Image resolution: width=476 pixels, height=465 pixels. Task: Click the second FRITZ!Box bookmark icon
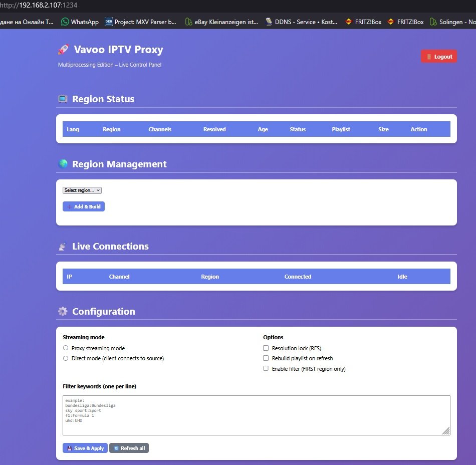click(391, 22)
